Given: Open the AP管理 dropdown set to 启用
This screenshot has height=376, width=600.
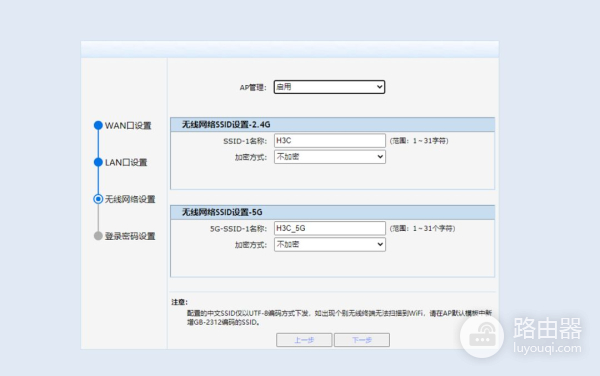Looking at the screenshot, I should point(329,87).
